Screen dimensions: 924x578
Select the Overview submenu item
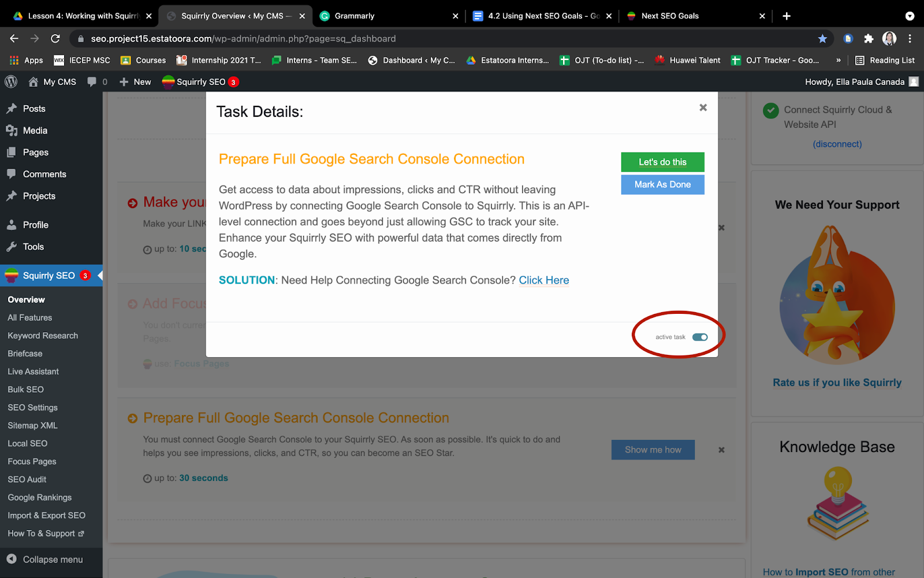(26, 300)
